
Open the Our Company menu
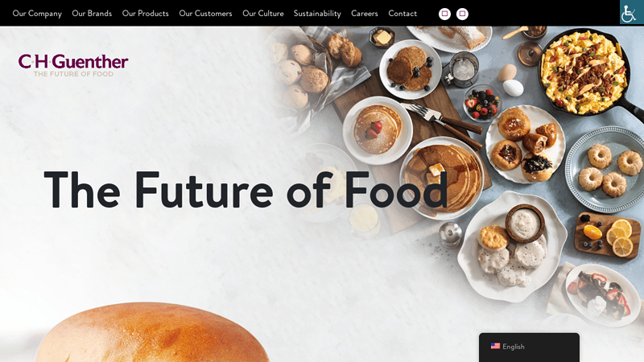click(x=37, y=14)
